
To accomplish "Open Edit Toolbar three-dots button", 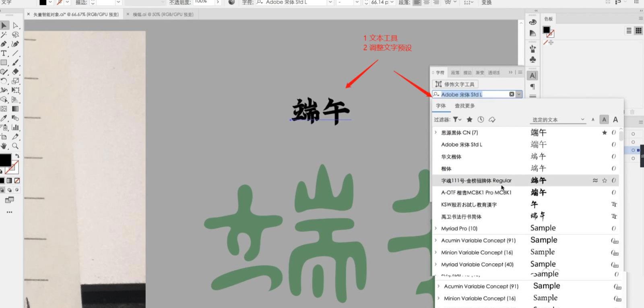I will [x=9, y=212].
